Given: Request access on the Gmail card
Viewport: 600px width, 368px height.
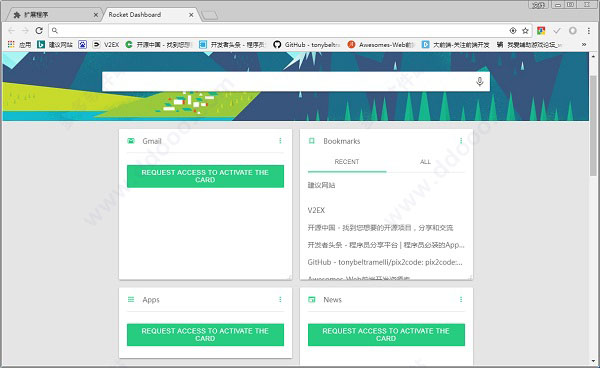Looking at the screenshot, I should (205, 176).
